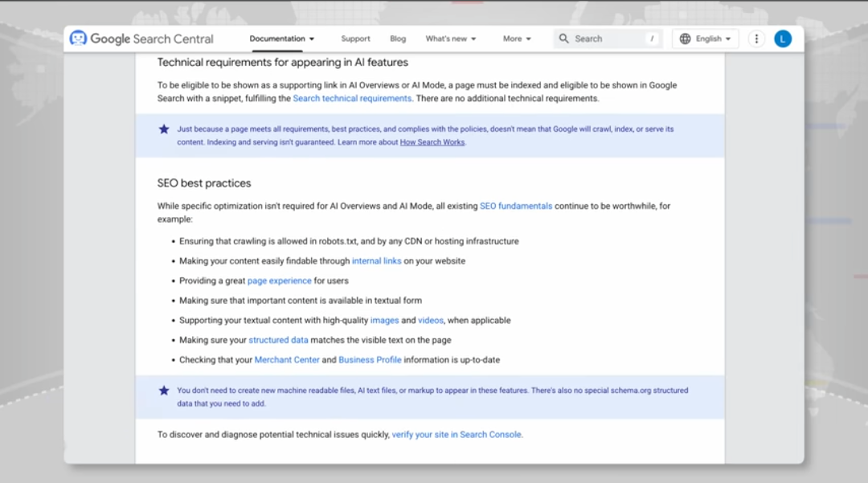
Task: Open the page experience link
Action: tap(280, 281)
